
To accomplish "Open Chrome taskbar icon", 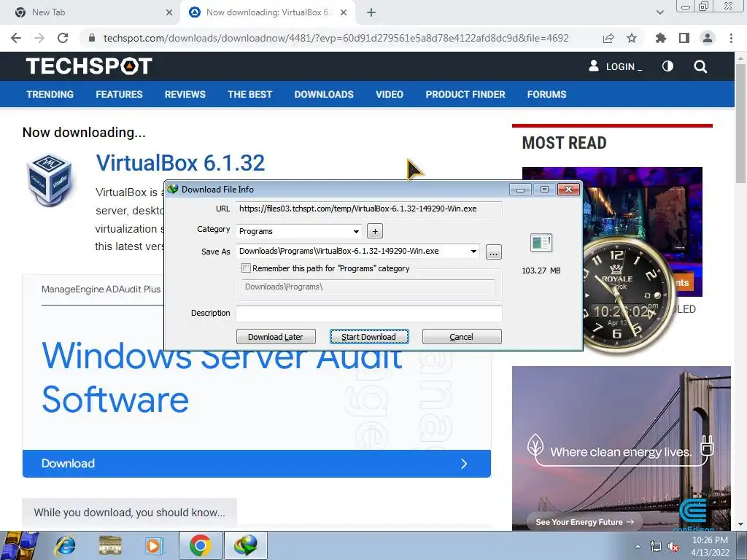I will point(200,545).
